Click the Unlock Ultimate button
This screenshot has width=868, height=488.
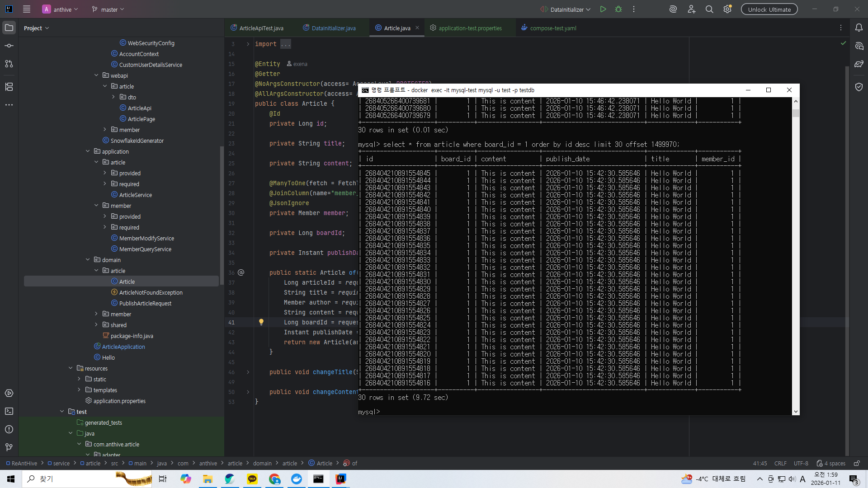769,9
